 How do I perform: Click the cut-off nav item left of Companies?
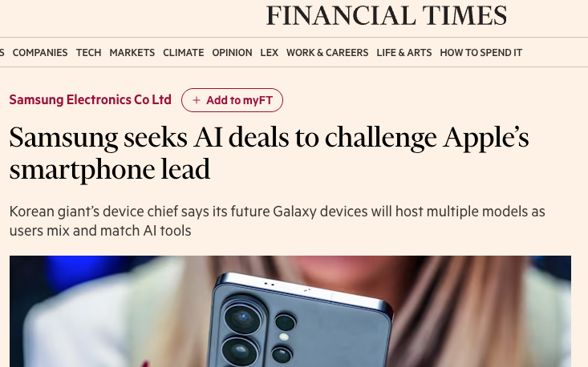click(2, 53)
